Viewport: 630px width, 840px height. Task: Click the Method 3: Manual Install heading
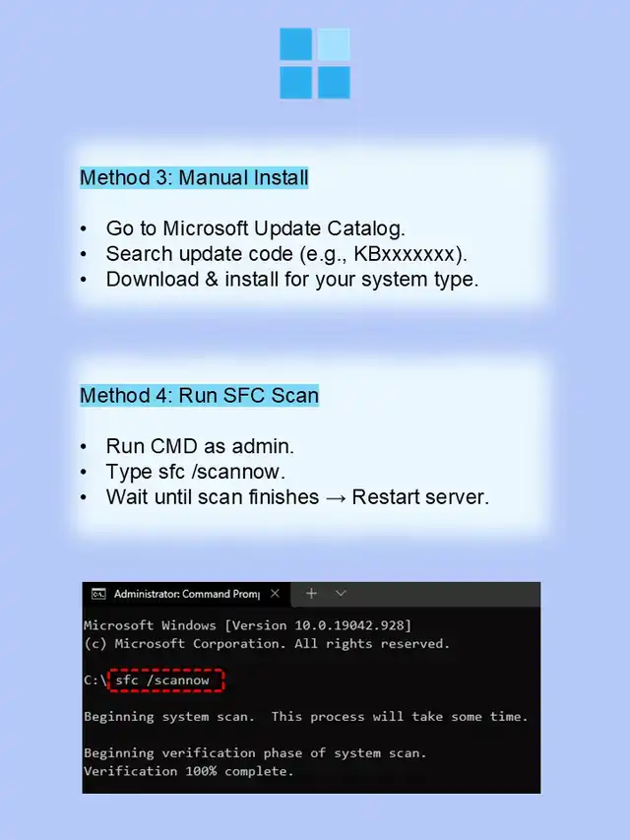pos(194,178)
